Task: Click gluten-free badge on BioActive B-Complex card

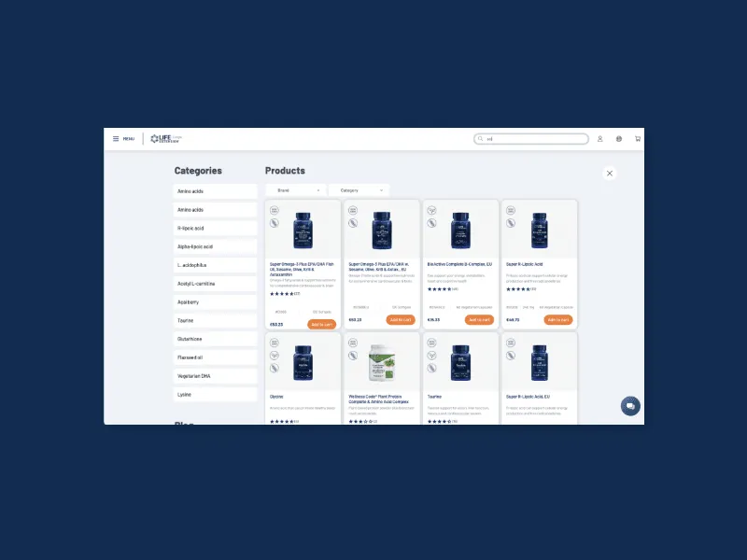Action: tap(431, 223)
